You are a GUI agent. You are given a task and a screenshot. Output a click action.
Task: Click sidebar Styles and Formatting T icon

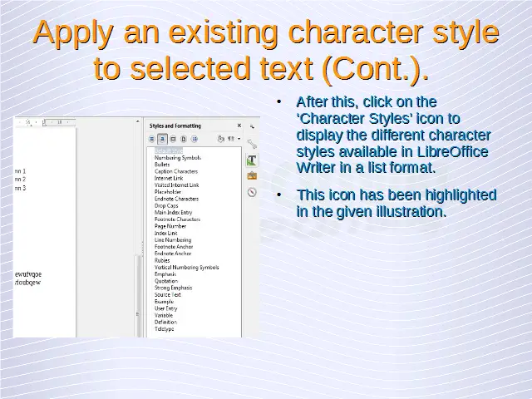[x=251, y=160]
